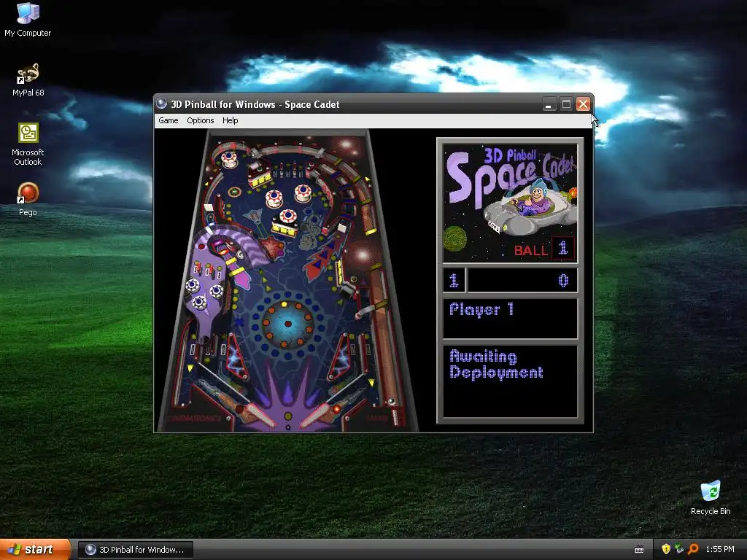This screenshot has width=747, height=560.
Task: Click the blue wormhole center circle
Action: click(287, 324)
